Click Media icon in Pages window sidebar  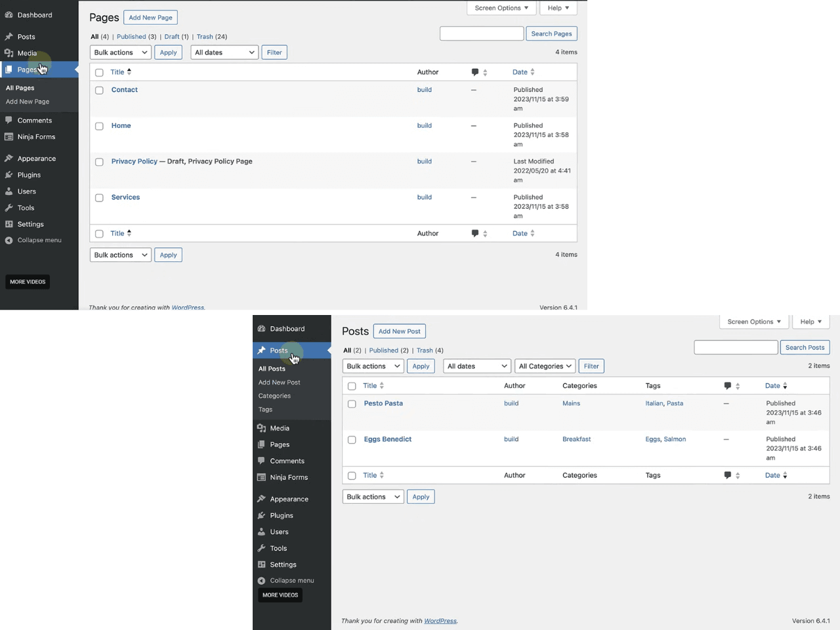pyautogui.click(x=9, y=53)
